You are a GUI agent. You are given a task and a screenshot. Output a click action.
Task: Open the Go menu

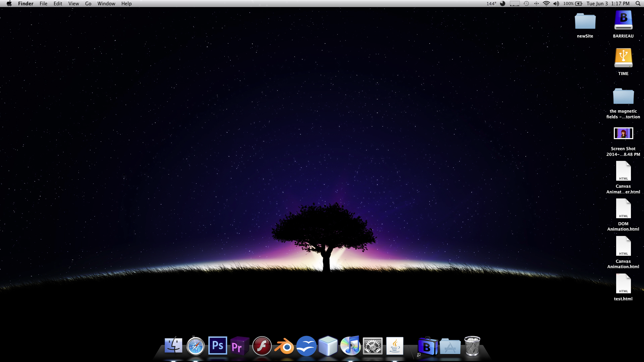88,4
